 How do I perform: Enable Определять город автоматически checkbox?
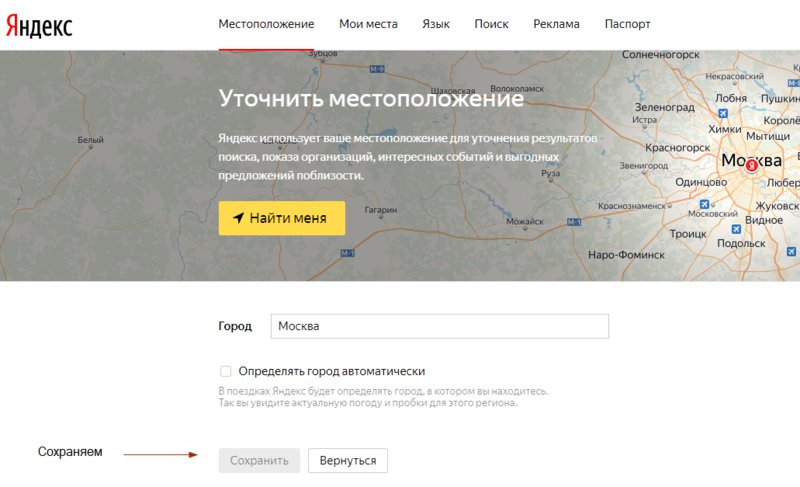coord(226,371)
